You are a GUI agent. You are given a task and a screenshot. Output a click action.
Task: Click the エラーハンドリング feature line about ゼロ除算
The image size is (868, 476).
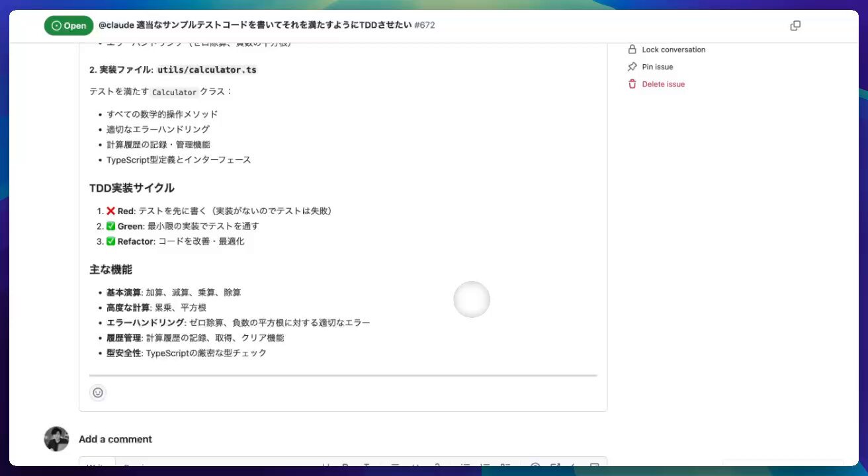click(238, 323)
